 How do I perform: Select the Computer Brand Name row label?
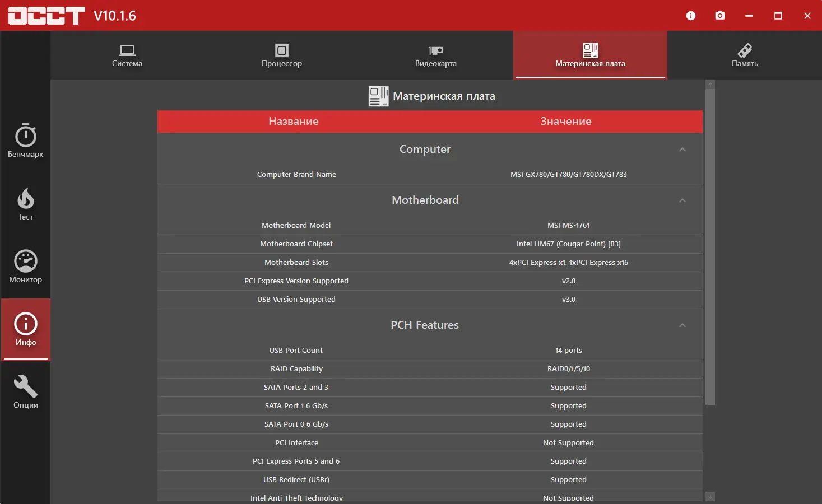tap(296, 175)
